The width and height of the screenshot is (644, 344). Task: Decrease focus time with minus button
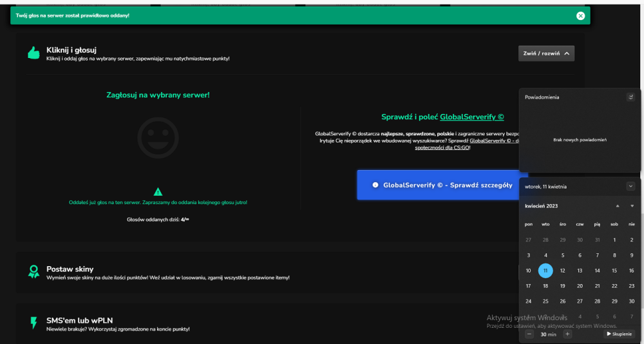click(x=530, y=334)
